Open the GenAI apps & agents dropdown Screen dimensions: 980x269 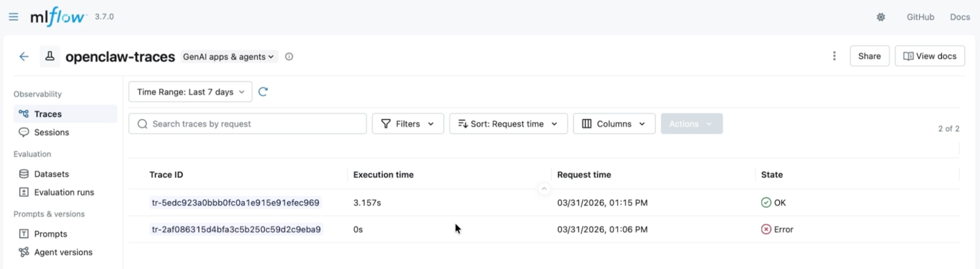pyautogui.click(x=228, y=56)
